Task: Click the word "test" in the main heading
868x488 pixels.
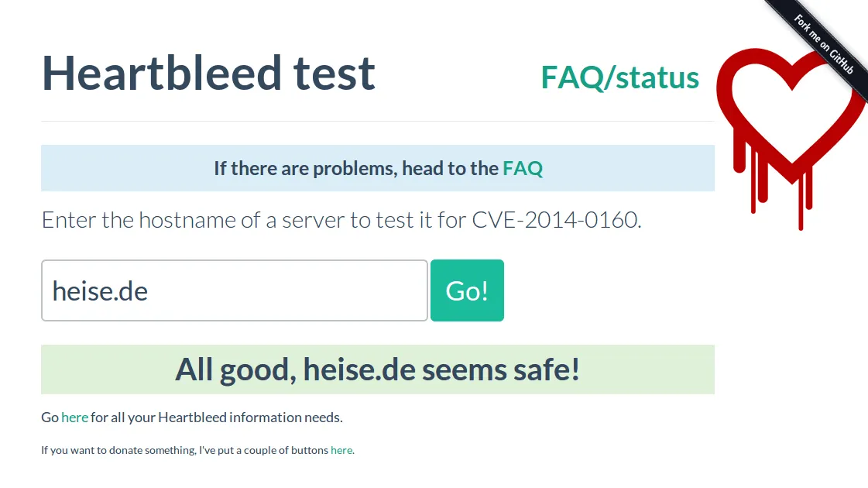Action: pyautogui.click(x=335, y=73)
